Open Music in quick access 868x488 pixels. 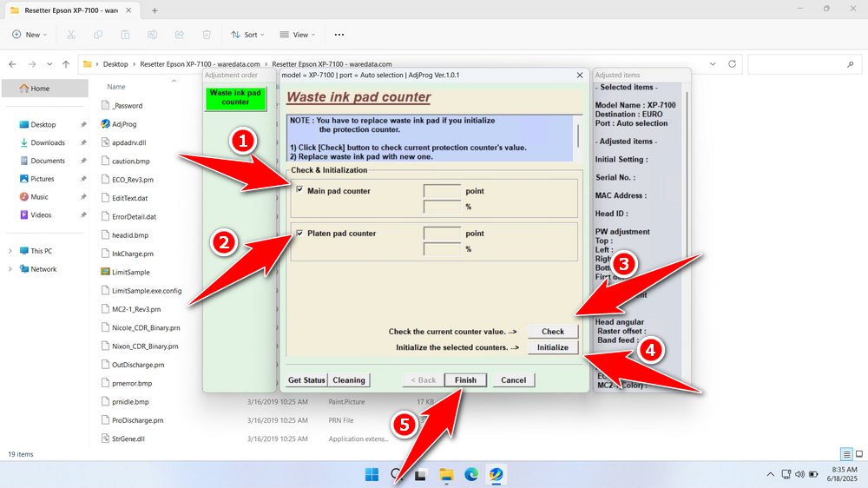coord(39,196)
